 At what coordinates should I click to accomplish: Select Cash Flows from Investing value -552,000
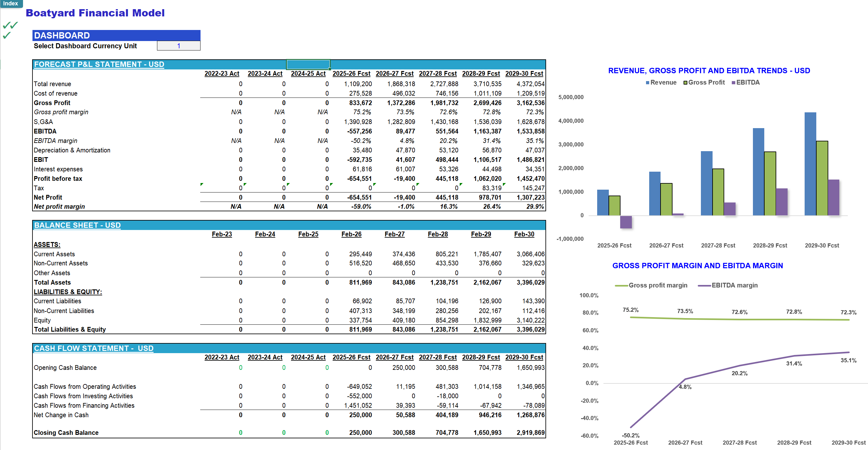[x=359, y=396]
